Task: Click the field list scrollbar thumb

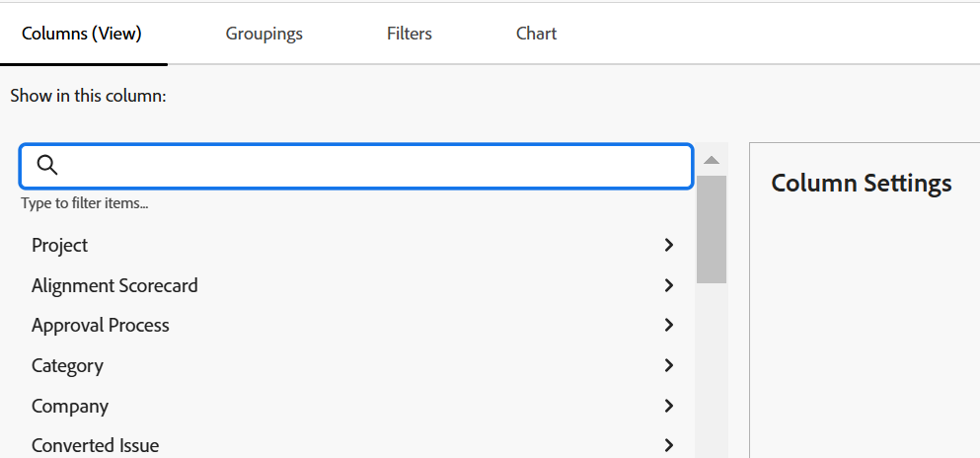Action: [x=712, y=229]
